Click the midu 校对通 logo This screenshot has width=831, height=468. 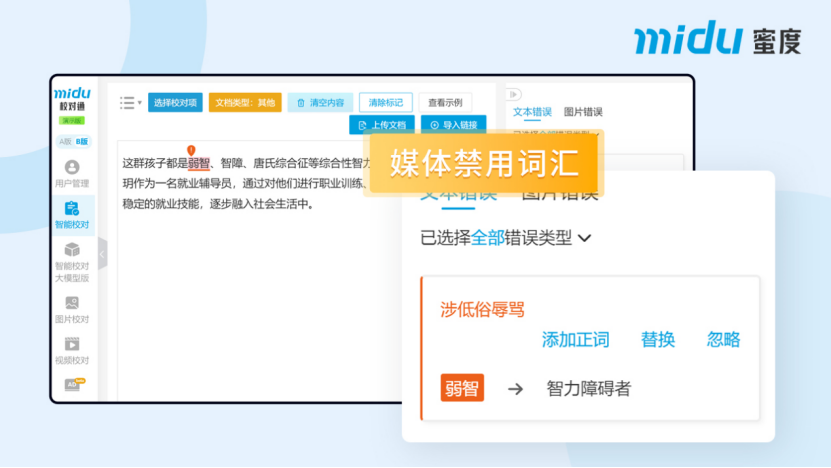pyautogui.click(x=72, y=99)
